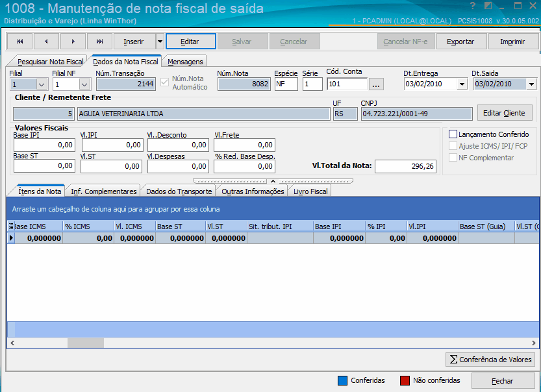This screenshot has width=541, height=392.
Task: Click the Sit. tribut. IPI column header
Action: pos(280,227)
